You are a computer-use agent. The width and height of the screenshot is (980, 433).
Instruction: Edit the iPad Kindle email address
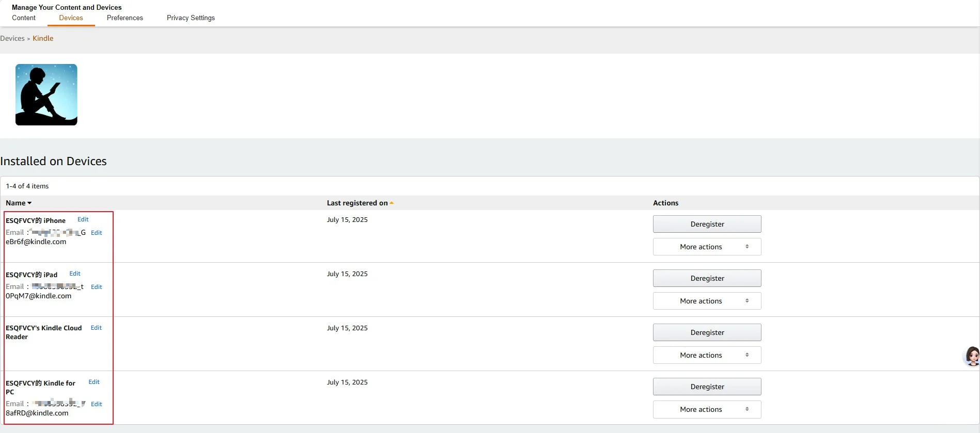pos(97,287)
